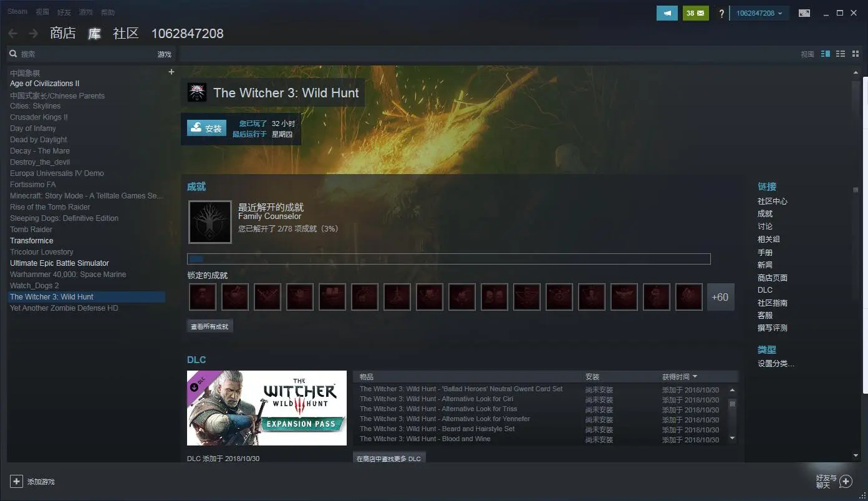The image size is (868, 501).
Task: Show the +60 more locked achievements
Action: [x=720, y=297]
